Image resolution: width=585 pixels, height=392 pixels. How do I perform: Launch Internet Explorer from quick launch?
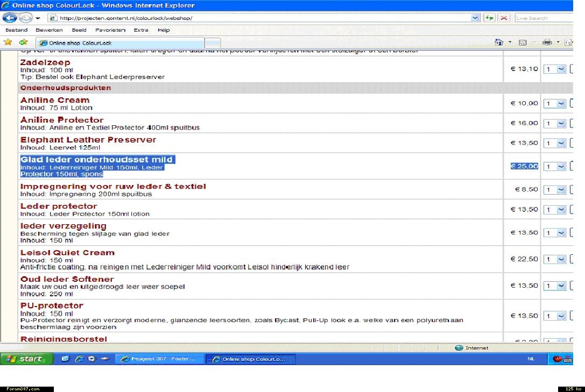pyautogui.click(x=79, y=359)
